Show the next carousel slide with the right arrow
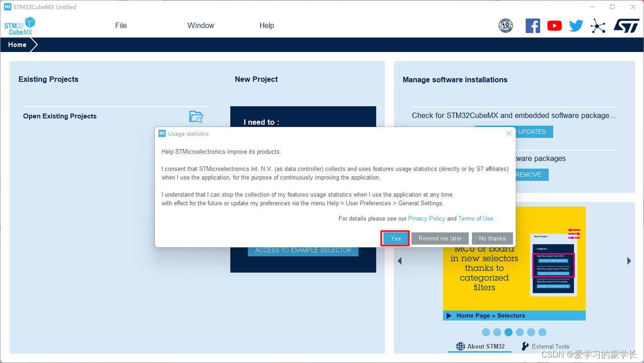The image size is (644, 363). (629, 261)
